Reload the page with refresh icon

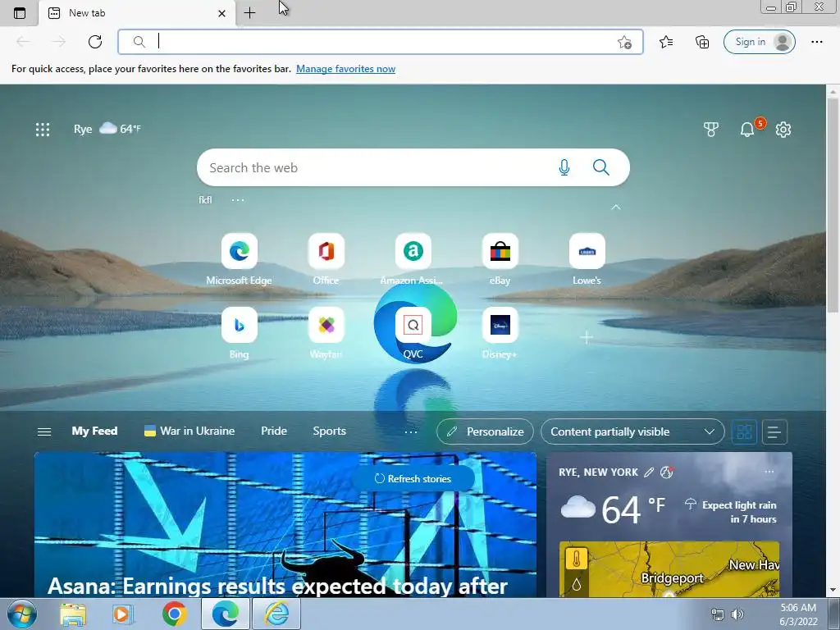(95, 42)
